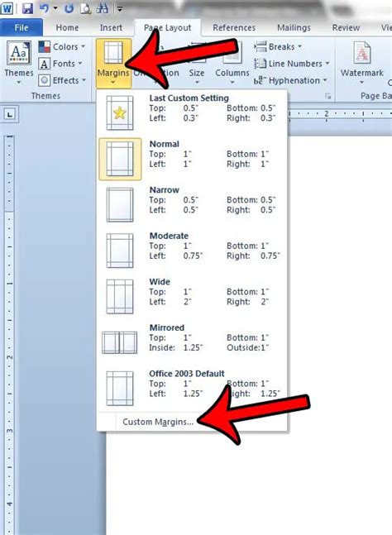Expand the theme Fonts dropdown
The width and height of the screenshot is (392, 535).
[60, 64]
